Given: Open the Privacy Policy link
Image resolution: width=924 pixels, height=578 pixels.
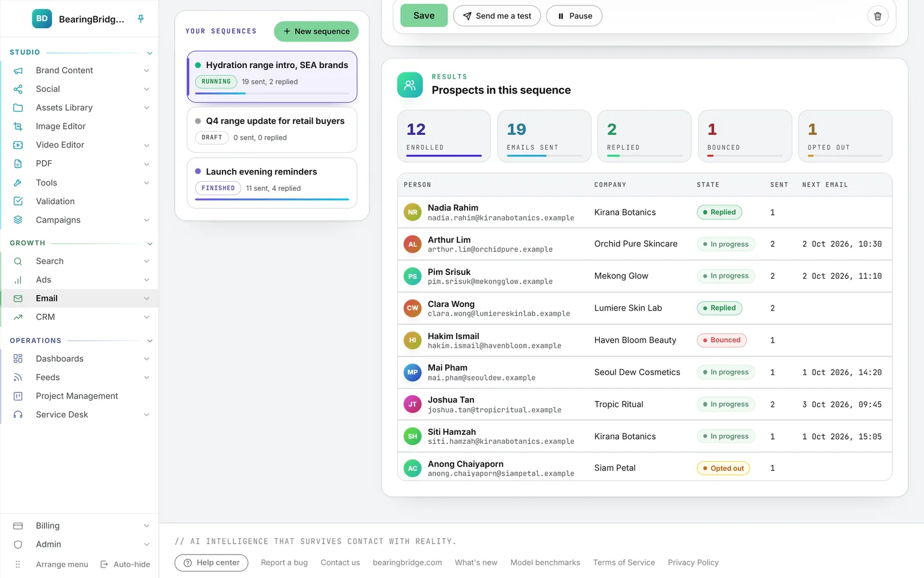Looking at the screenshot, I should coord(694,563).
